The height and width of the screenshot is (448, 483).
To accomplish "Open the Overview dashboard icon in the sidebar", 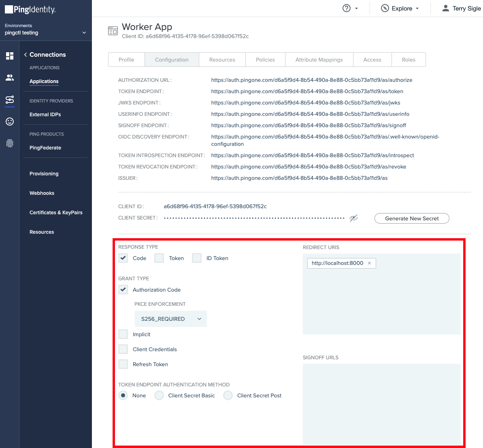I will (x=9, y=56).
